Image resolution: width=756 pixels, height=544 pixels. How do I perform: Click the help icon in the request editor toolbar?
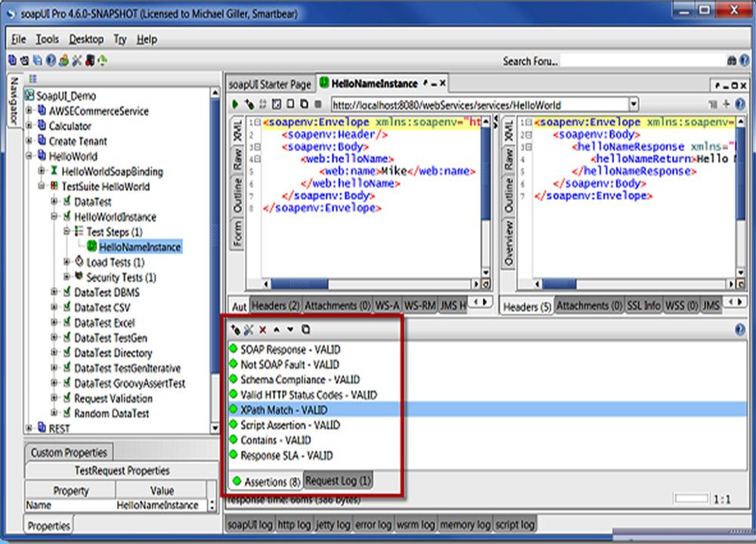(x=740, y=104)
